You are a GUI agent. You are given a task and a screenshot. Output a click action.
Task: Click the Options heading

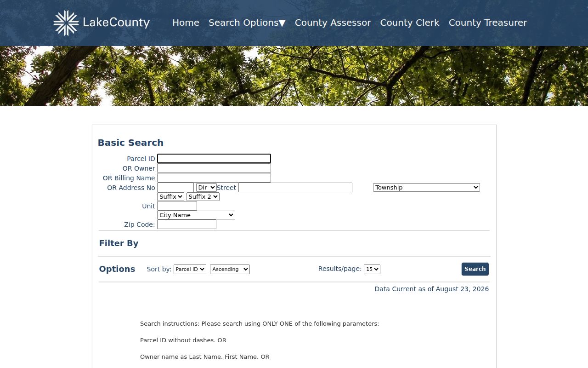pos(117,269)
